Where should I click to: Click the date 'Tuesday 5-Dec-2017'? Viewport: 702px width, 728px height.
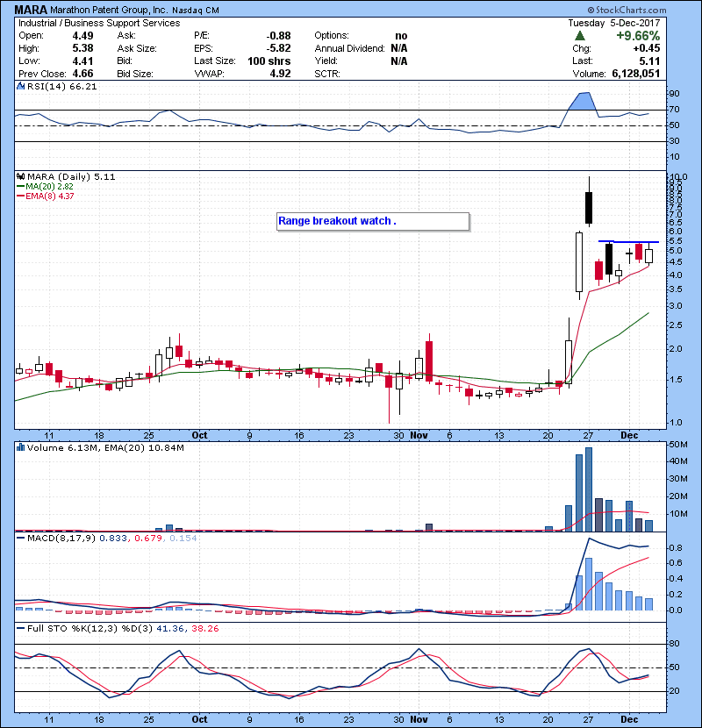click(x=613, y=23)
